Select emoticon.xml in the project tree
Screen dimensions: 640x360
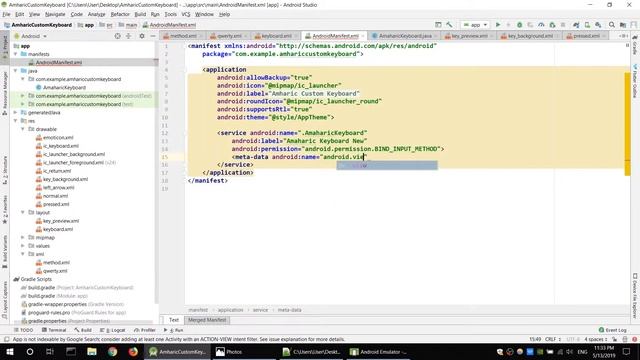point(55,138)
